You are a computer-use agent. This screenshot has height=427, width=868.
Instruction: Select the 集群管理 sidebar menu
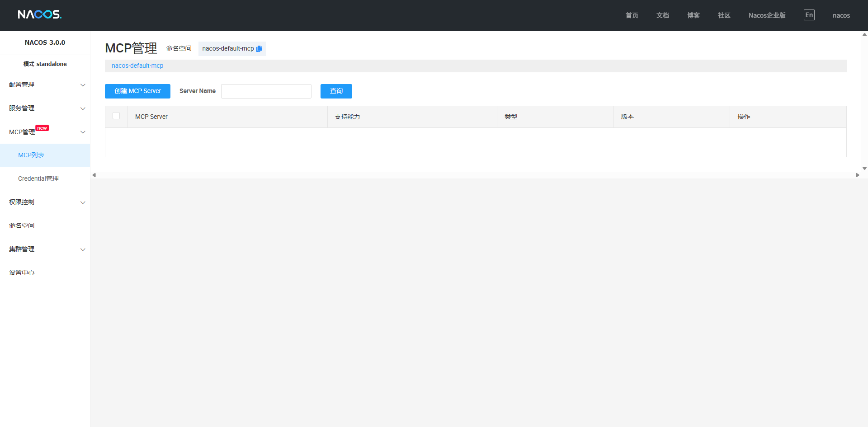point(45,249)
